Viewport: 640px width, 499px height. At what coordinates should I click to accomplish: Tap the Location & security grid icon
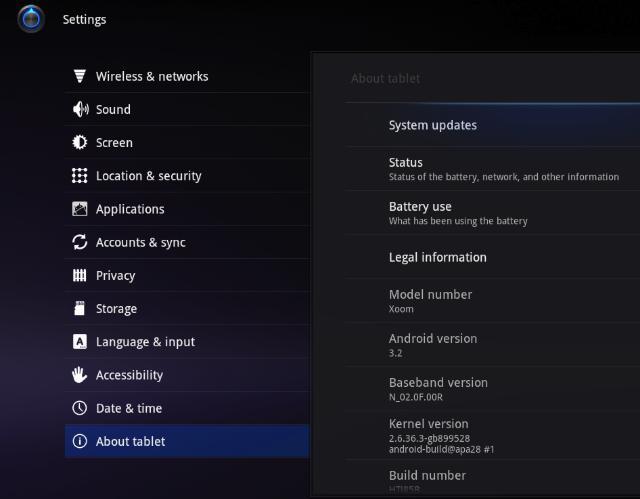tap(80, 176)
